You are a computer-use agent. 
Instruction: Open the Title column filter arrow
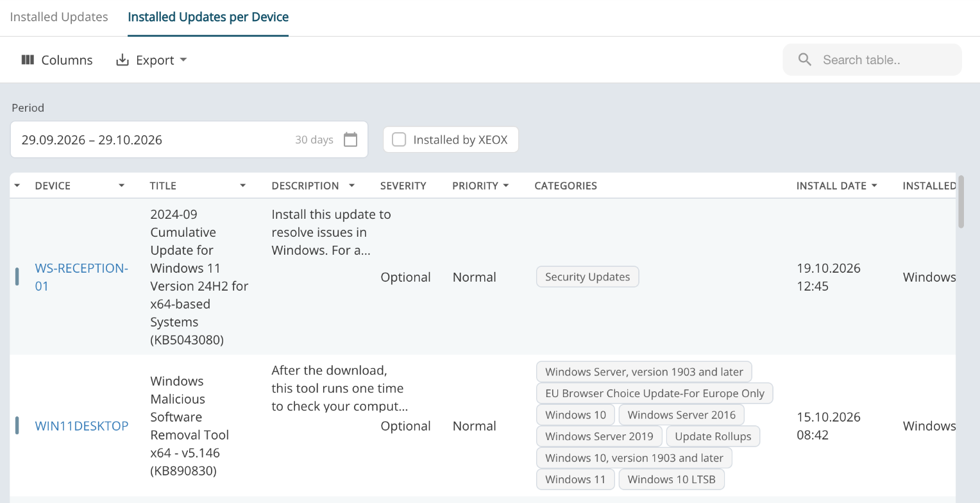pyautogui.click(x=243, y=185)
